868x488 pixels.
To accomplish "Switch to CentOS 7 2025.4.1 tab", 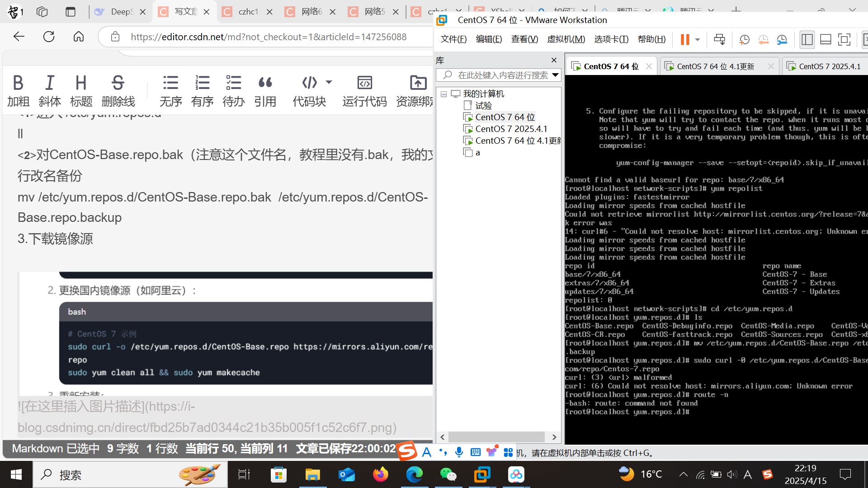I will [x=829, y=66].
